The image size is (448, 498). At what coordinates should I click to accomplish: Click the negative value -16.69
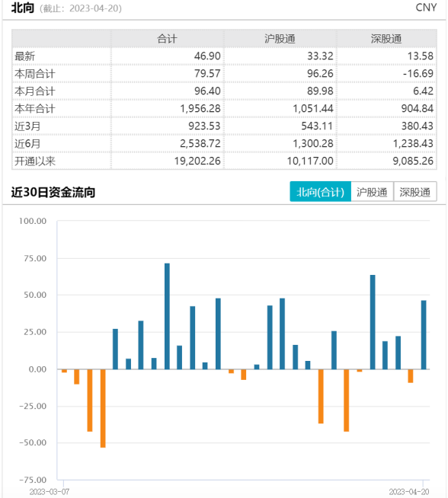coord(418,74)
